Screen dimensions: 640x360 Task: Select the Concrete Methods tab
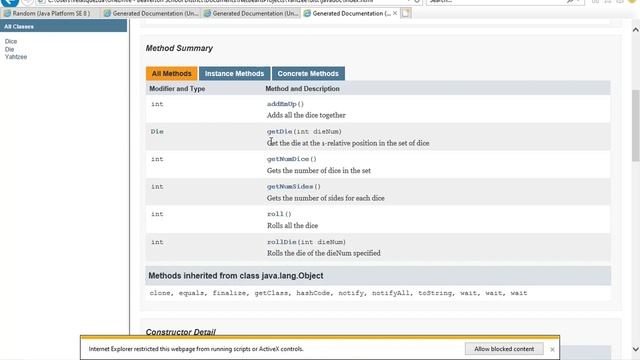pyautogui.click(x=308, y=73)
